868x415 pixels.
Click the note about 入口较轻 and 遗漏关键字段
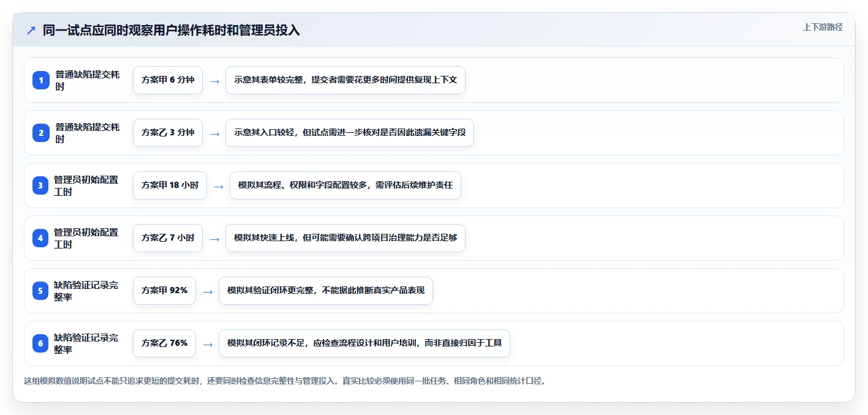point(350,133)
